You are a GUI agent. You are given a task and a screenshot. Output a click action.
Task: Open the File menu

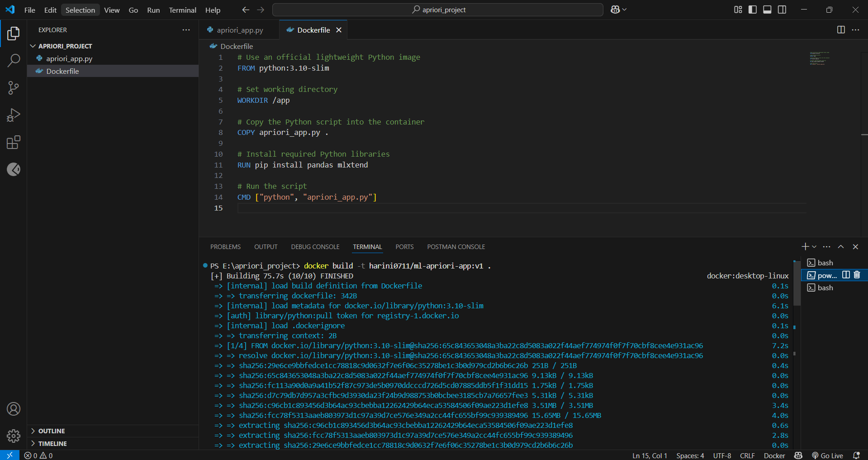coord(29,10)
